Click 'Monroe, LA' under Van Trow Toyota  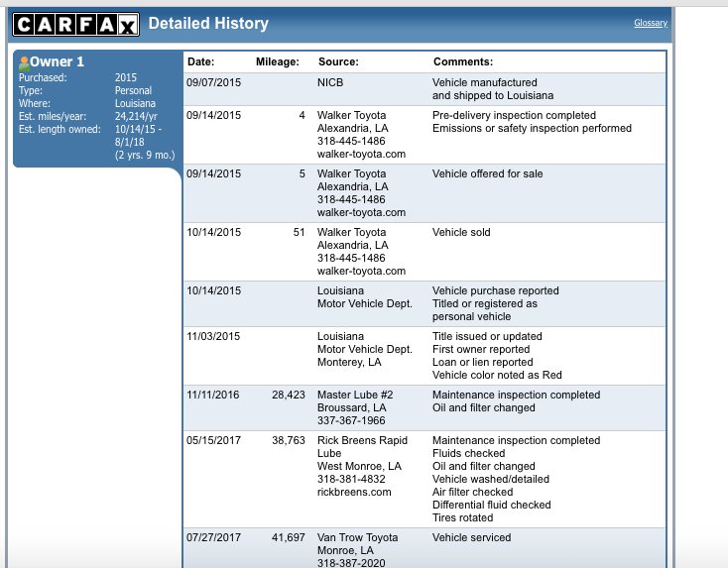pyautogui.click(x=345, y=550)
